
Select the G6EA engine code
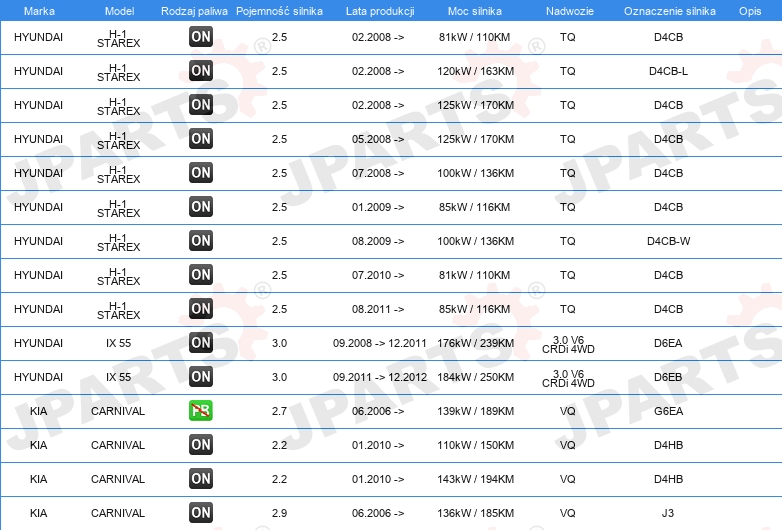click(x=668, y=411)
